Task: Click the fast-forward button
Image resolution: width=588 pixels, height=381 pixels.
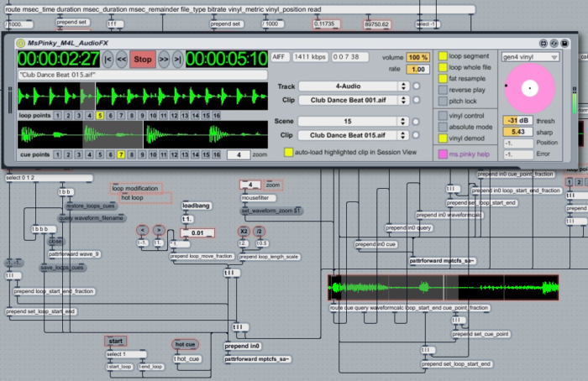Action: point(163,59)
